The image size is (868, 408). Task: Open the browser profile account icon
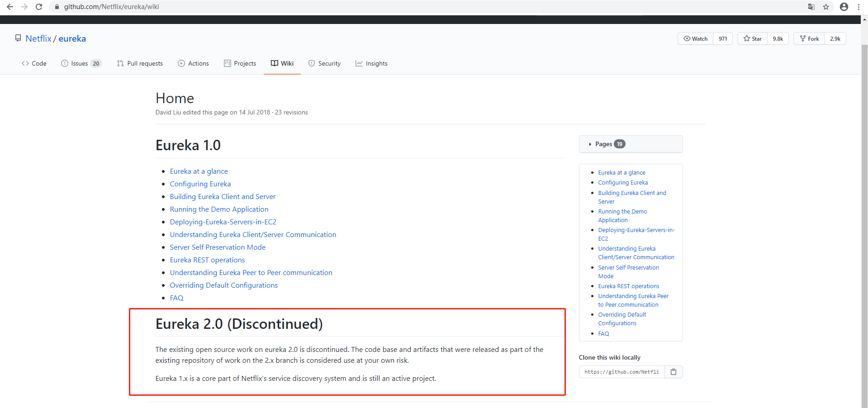(844, 7)
